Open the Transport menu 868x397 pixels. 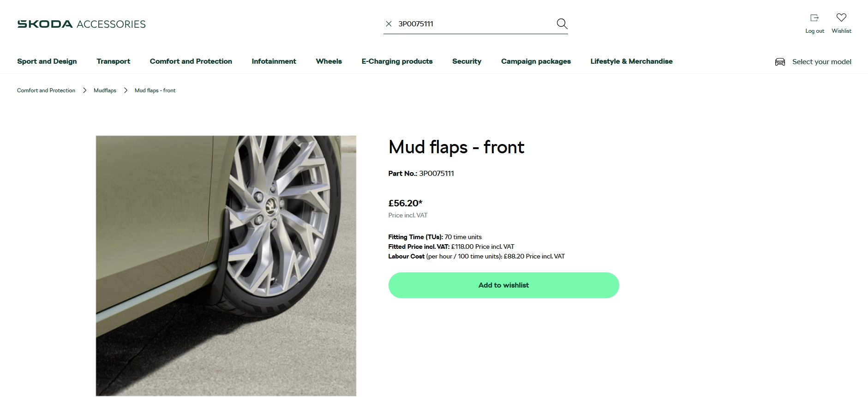[114, 61]
